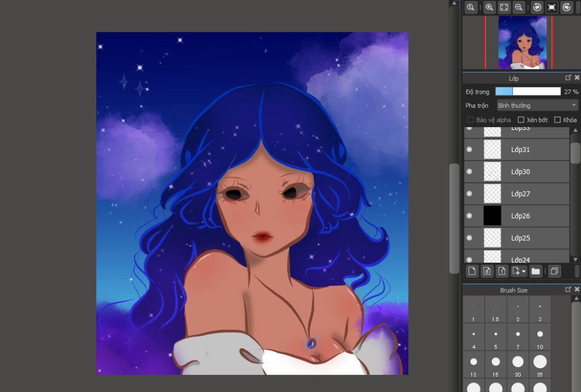This screenshot has height=392, width=581.
Task: Enable the Xén bớt clipping checkbox
Action: (x=521, y=120)
